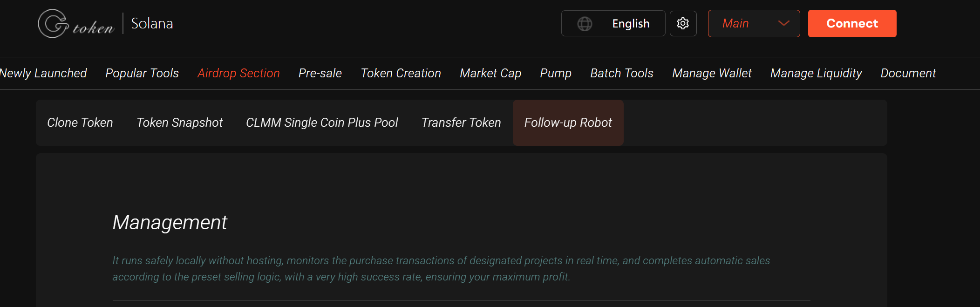Open the Newly Launched menu

[43, 73]
